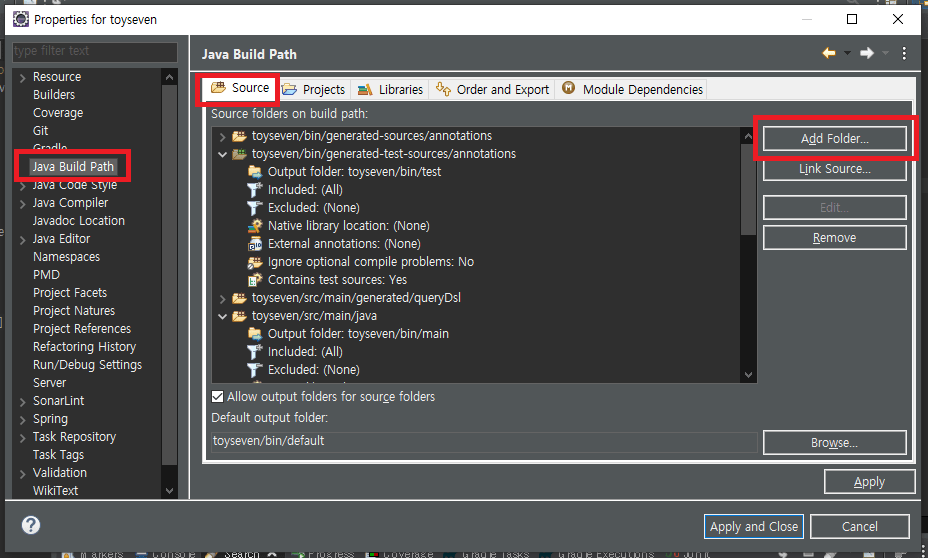
Task: Click the Default output folder field
Action: coord(484,441)
